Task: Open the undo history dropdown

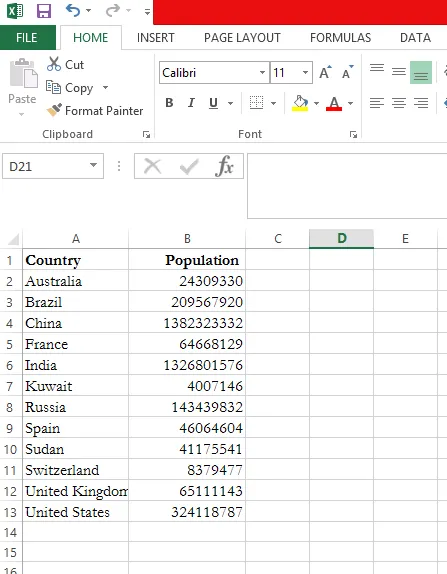Action: point(89,11)
